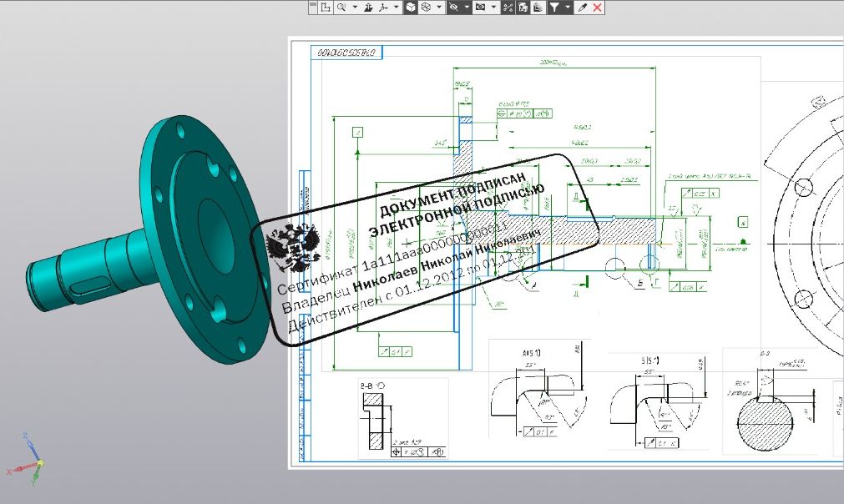Open the filter funnel dropdown arrow

568,7
